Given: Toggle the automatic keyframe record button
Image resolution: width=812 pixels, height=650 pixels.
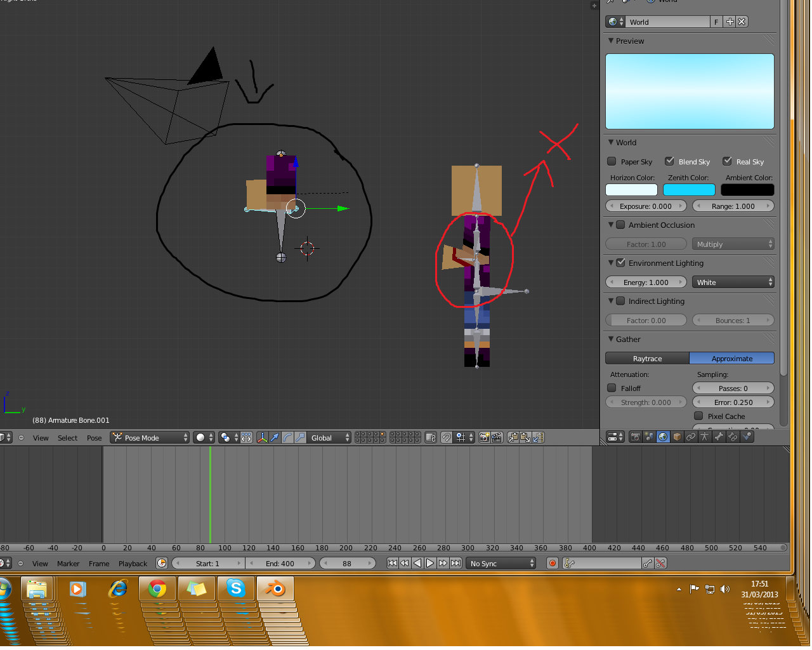Looking at the screenshot, I should [x=553, y=563].
